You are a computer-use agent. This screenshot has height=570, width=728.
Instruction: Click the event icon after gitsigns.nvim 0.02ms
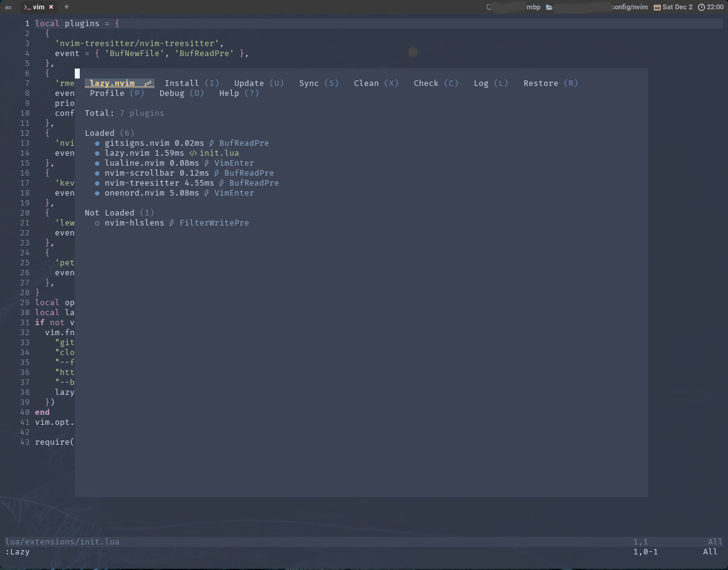[212, 143]
